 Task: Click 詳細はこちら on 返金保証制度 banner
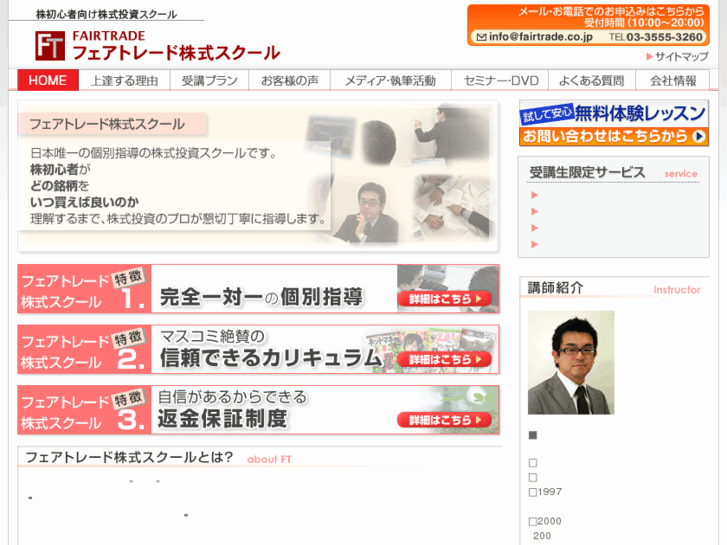pos(444,420)
